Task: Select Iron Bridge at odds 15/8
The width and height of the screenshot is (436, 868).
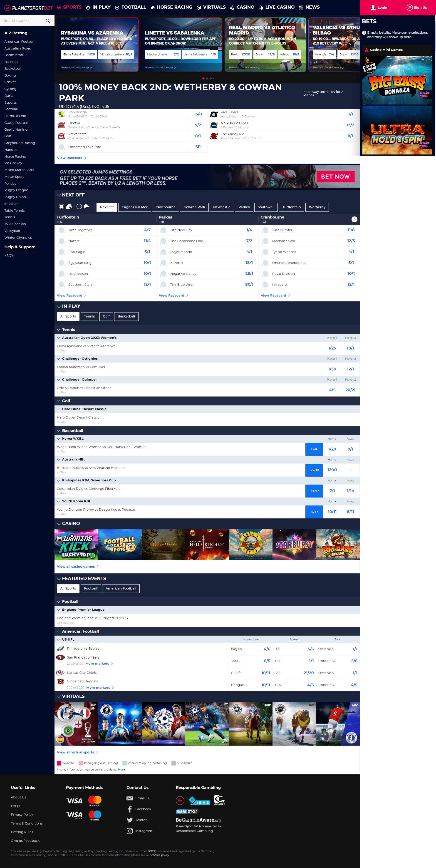Action: click(198, 114)
